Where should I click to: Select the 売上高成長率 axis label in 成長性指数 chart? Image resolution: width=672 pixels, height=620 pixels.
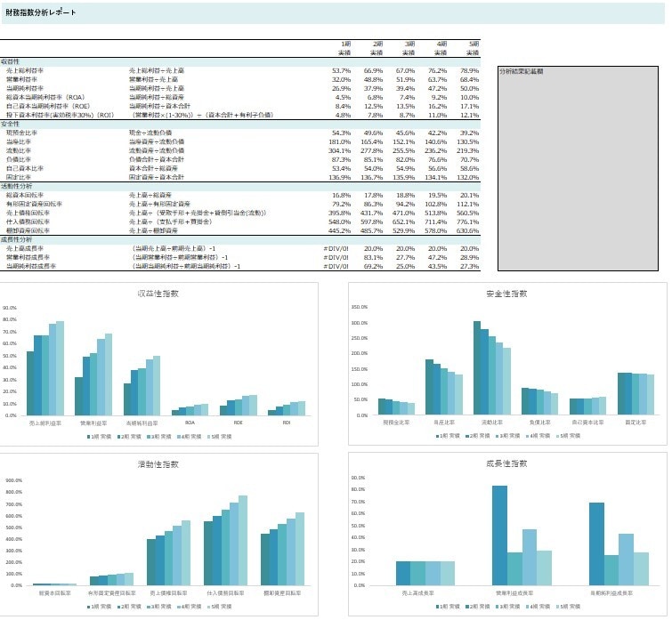click(x=417, y=593)
